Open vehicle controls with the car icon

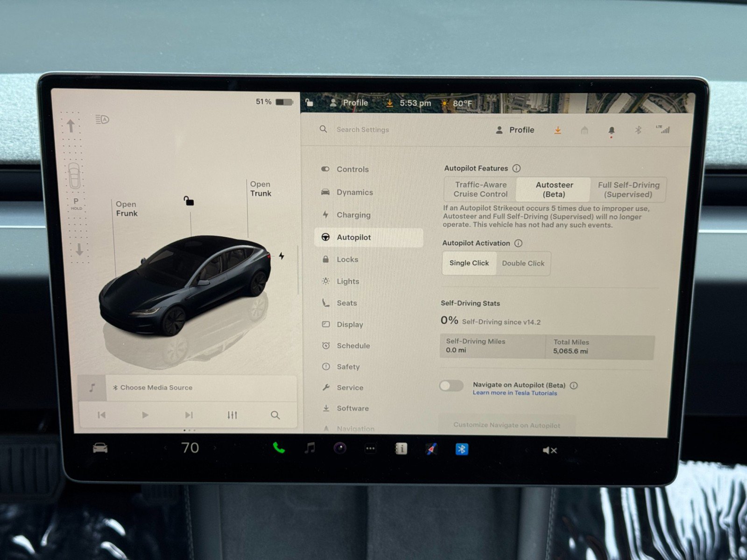100,449
